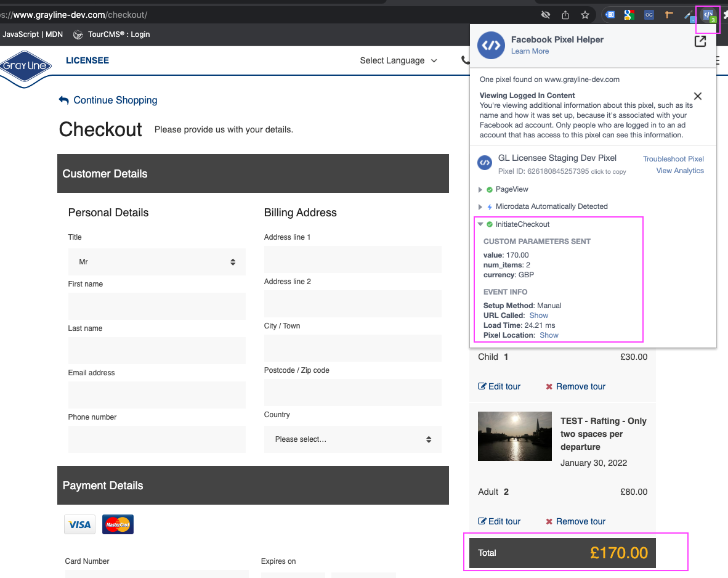This screenshot has width=728, height=578.
Task: Remove tour for the Child booking
Action: click(x=576, y=386)
